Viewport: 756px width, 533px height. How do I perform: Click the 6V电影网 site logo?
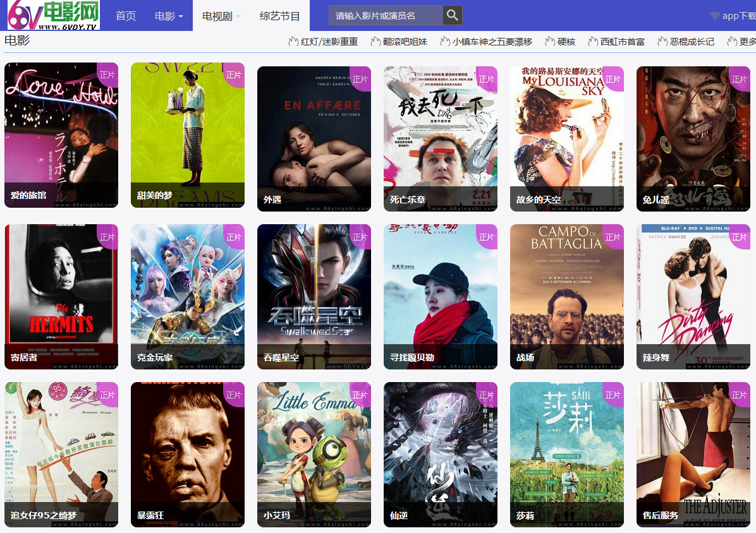click(x=54, y=15)
